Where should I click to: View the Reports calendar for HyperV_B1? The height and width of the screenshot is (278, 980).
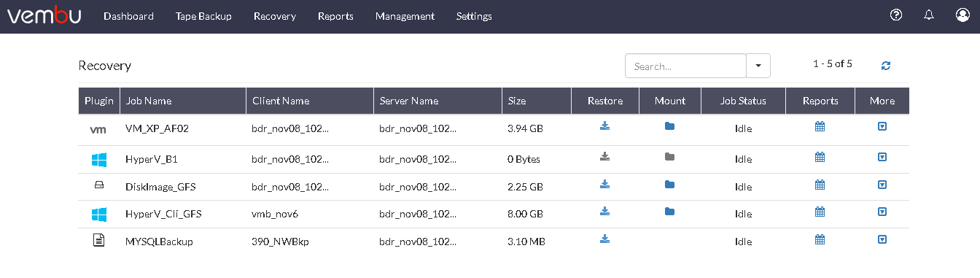tap(820, 157)
